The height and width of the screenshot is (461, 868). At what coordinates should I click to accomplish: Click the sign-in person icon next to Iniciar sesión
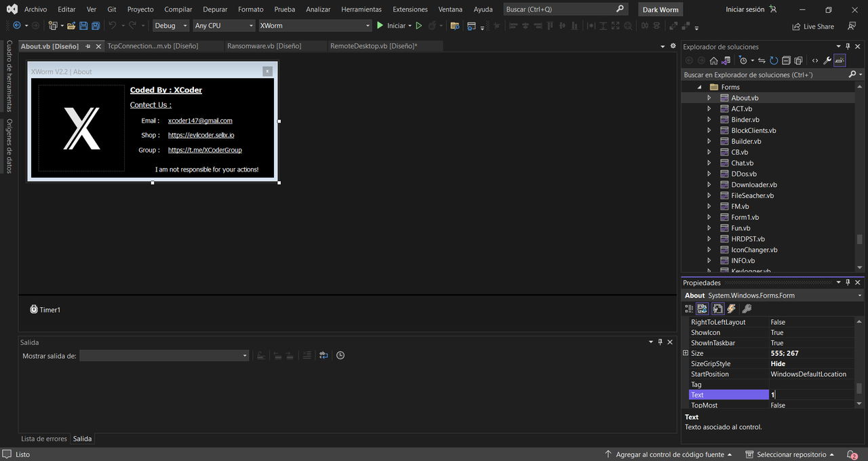(773, 9)
